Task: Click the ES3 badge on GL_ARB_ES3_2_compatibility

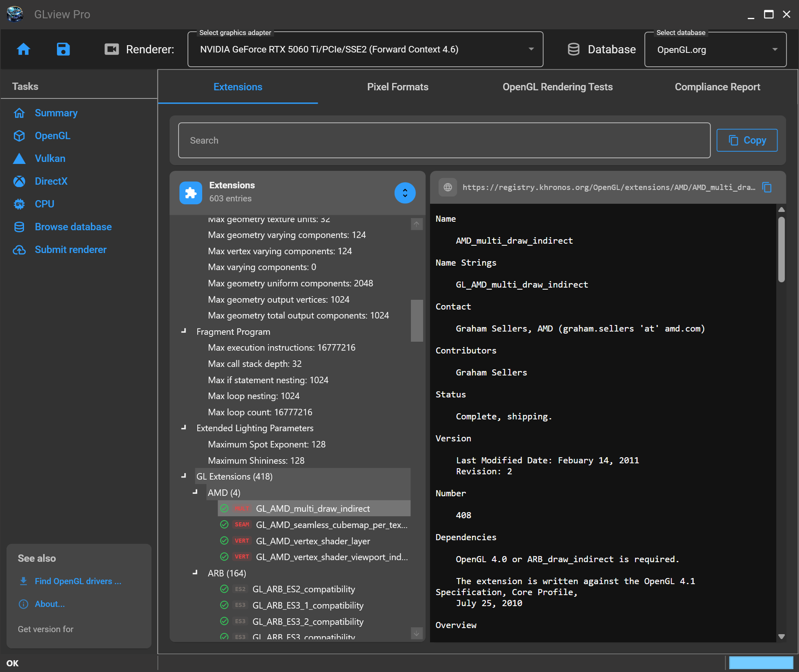Action: (x=240, y=621)
